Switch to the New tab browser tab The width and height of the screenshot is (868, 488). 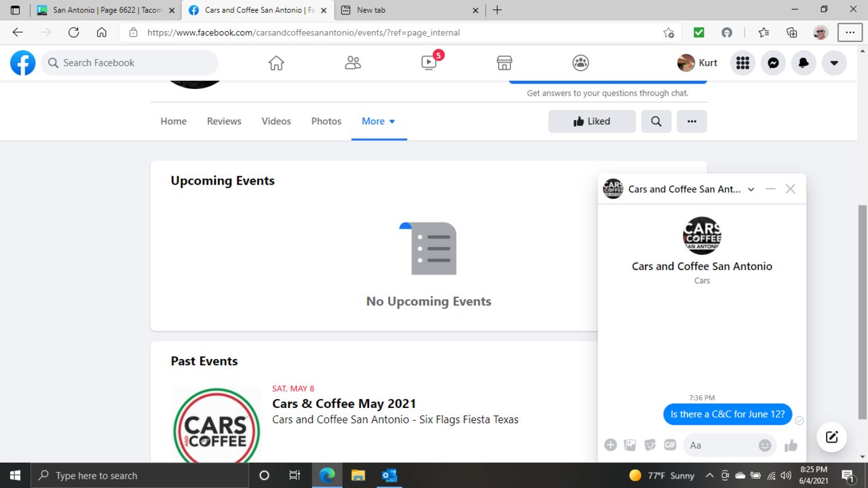point(410,10)
